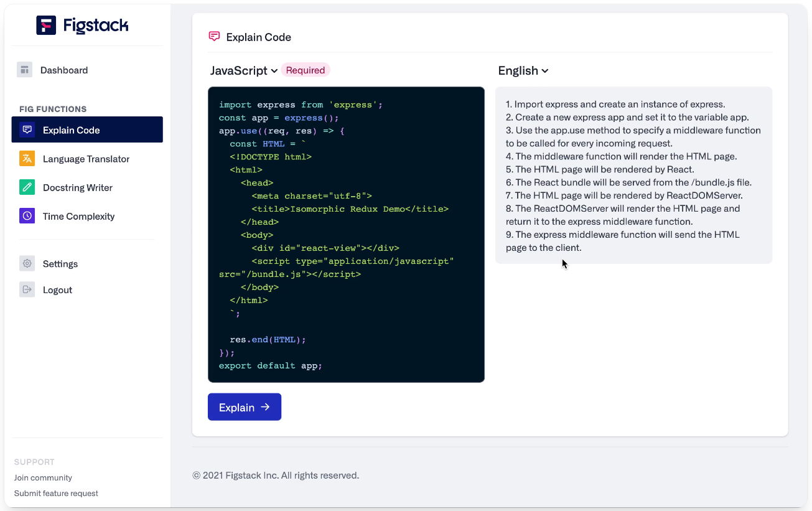Image resolution: width=812 pixels, height=511 pixels.
Task: Click the 2021 Figstack Inc. copyright text
Action: click(x=276, y=476)
